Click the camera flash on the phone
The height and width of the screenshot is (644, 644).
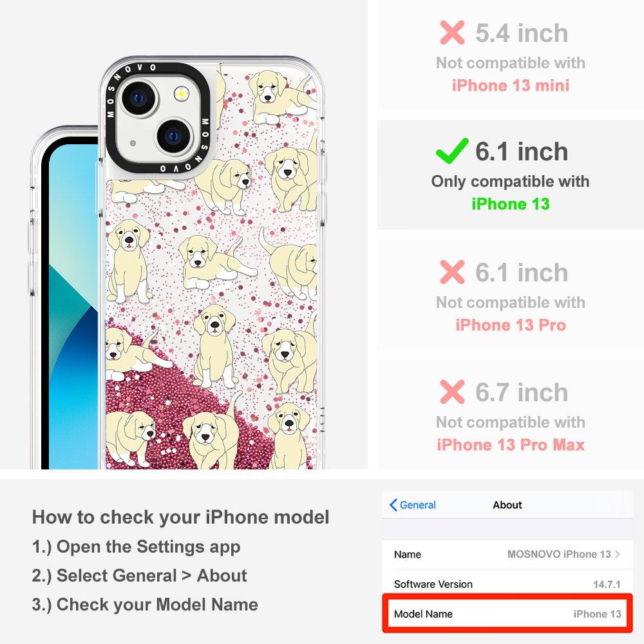(181, 94)
